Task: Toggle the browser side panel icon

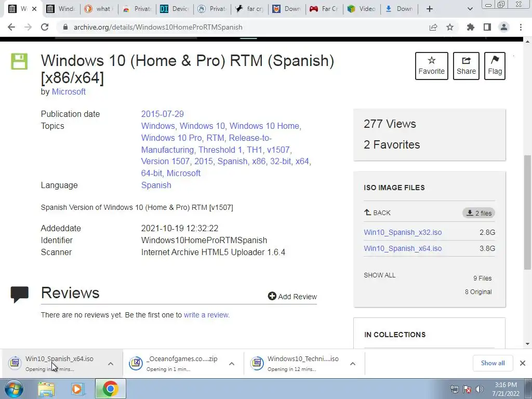Action: click(x=487, y=27)
